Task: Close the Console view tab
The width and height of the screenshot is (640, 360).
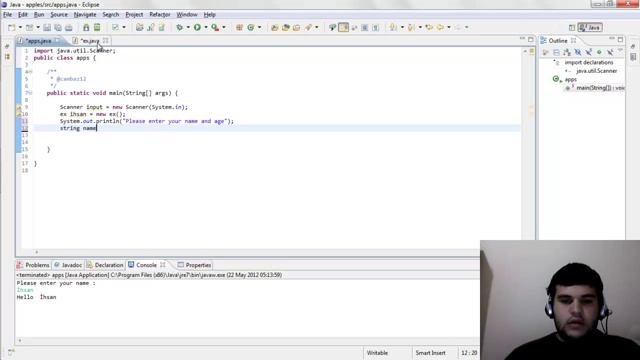Action: click(x=163, y=264)
